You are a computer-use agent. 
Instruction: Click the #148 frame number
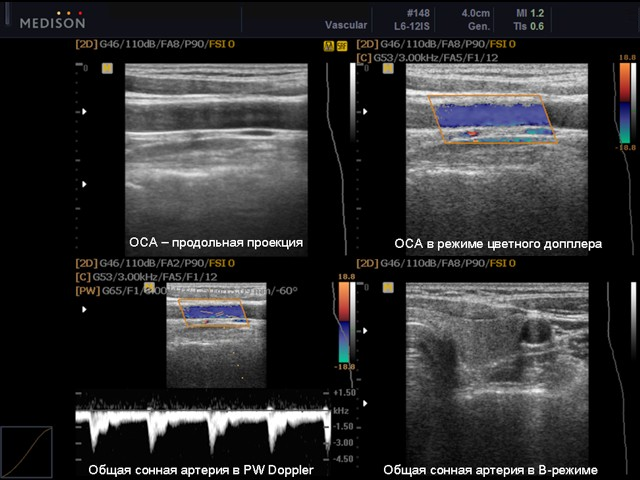coord(418,13)
